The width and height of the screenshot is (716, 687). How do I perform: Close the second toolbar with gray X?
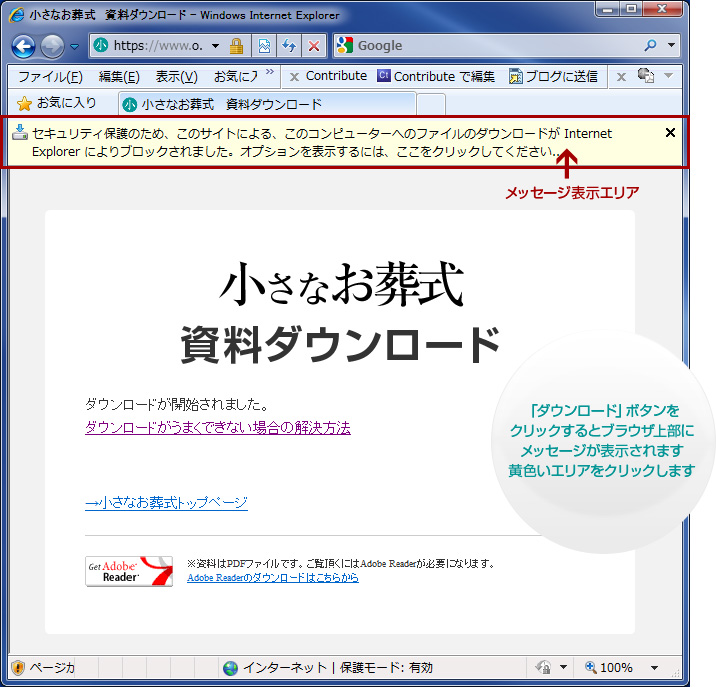(x=621, y=77)
